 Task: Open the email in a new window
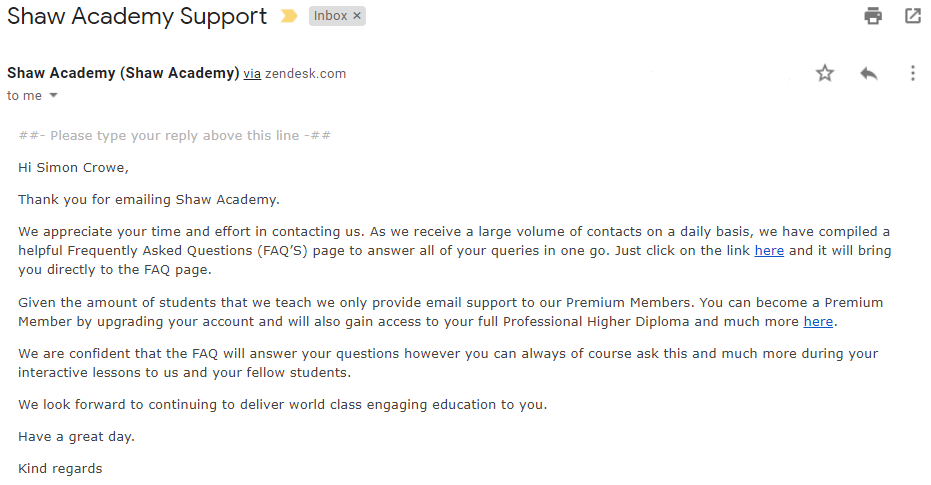pos(913,15)
